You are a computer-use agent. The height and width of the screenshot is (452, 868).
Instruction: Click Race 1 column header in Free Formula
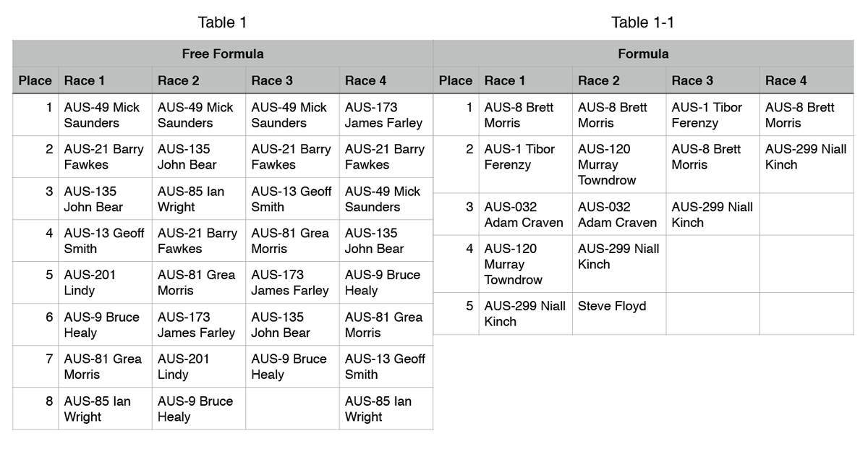pos(85,80)
